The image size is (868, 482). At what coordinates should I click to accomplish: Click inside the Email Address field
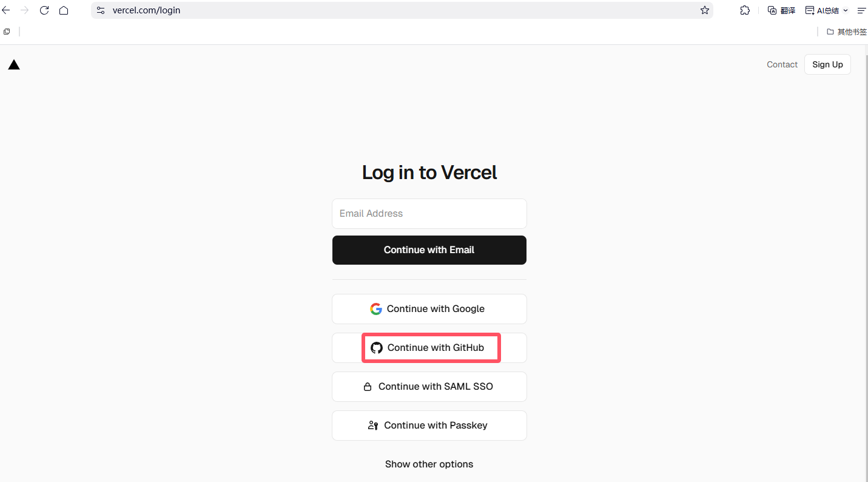429,213
